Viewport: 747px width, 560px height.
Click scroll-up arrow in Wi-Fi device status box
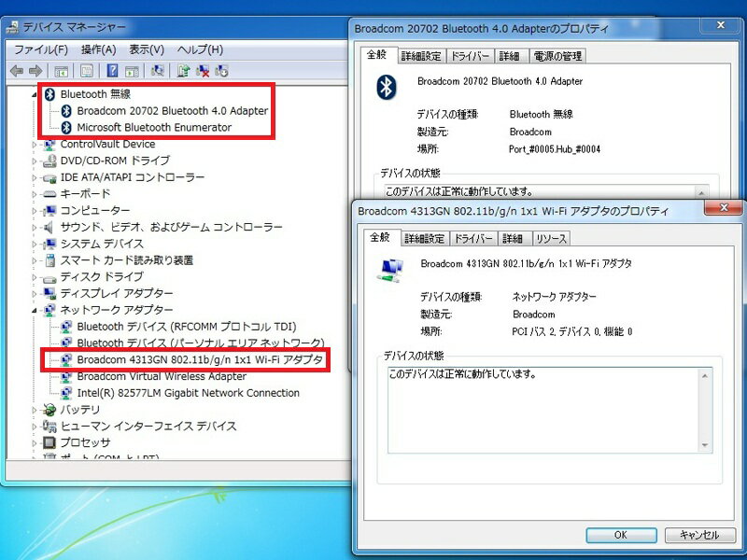click(705, 376)
